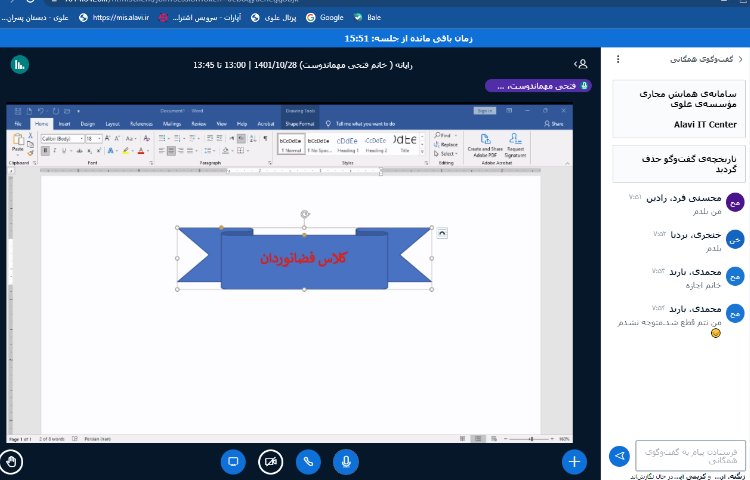Open the Shape Format ribbon tab
Viewport: 750px width, 480px height.
tap(300, 124)
